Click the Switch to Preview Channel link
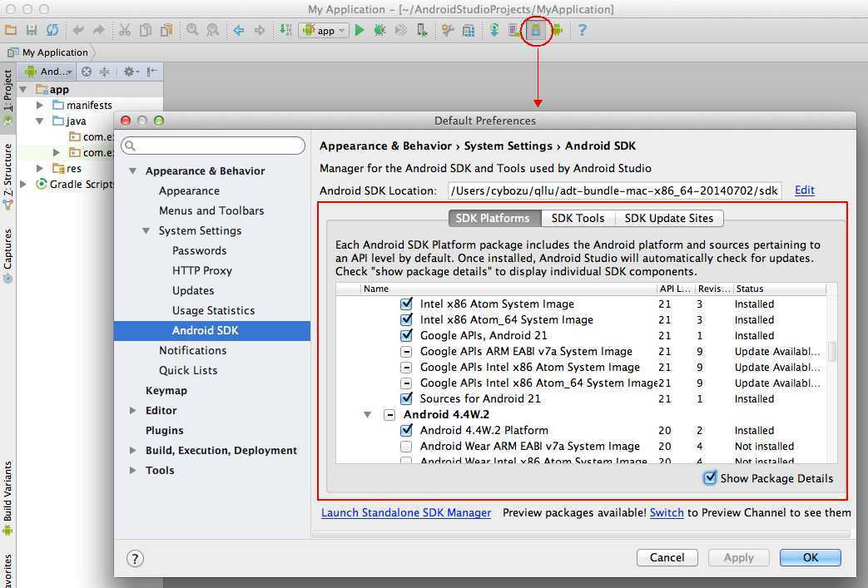 coord(667,513)
